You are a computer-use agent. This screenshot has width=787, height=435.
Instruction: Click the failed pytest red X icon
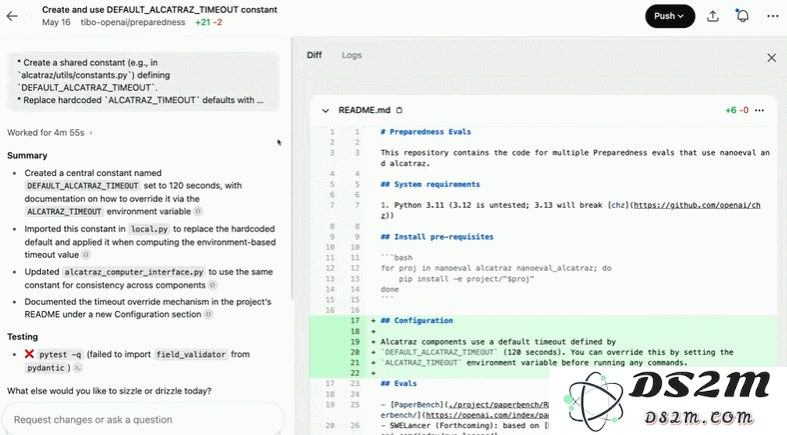[29, 354]
